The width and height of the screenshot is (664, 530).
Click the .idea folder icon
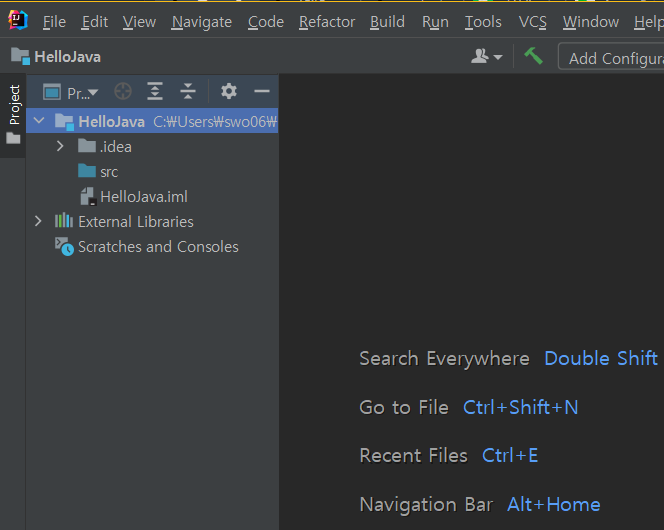[87, 146]
